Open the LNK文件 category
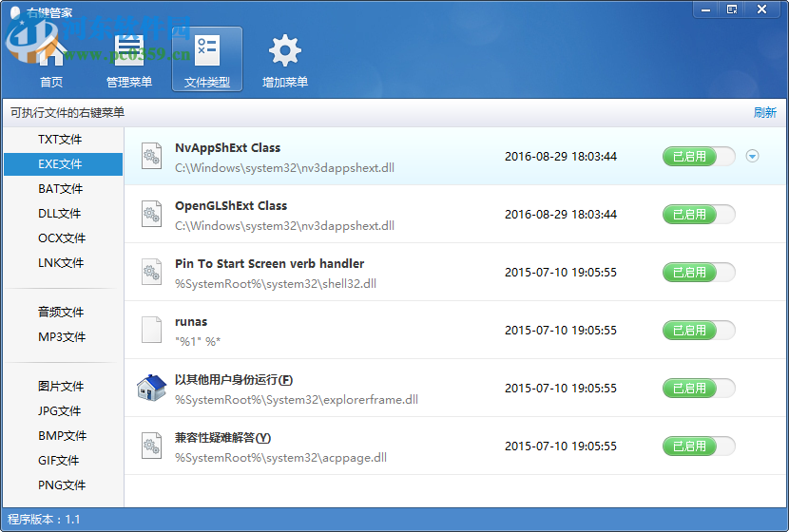 pyautogui.click(x=63, y=262)
